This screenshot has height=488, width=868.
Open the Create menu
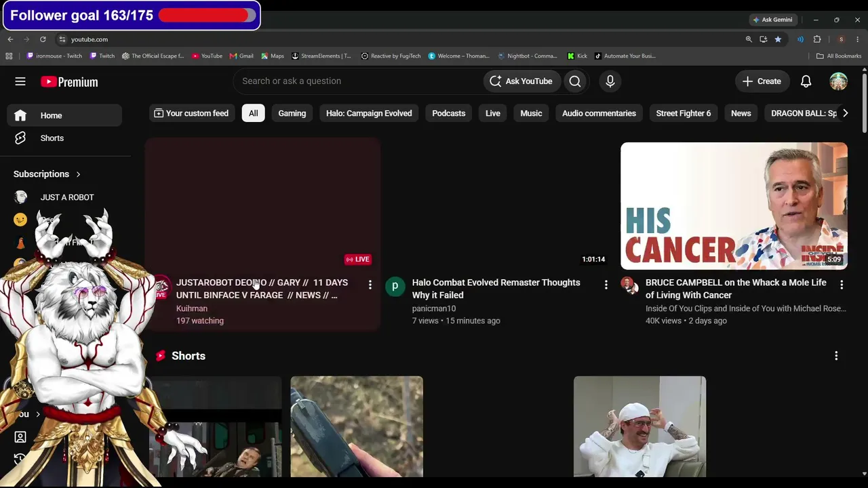[762, 81]
